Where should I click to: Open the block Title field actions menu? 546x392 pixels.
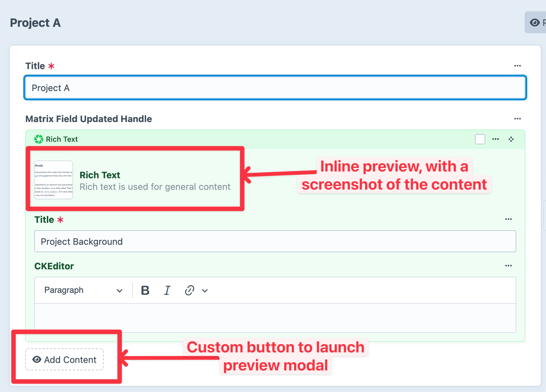tap(509, 219)
